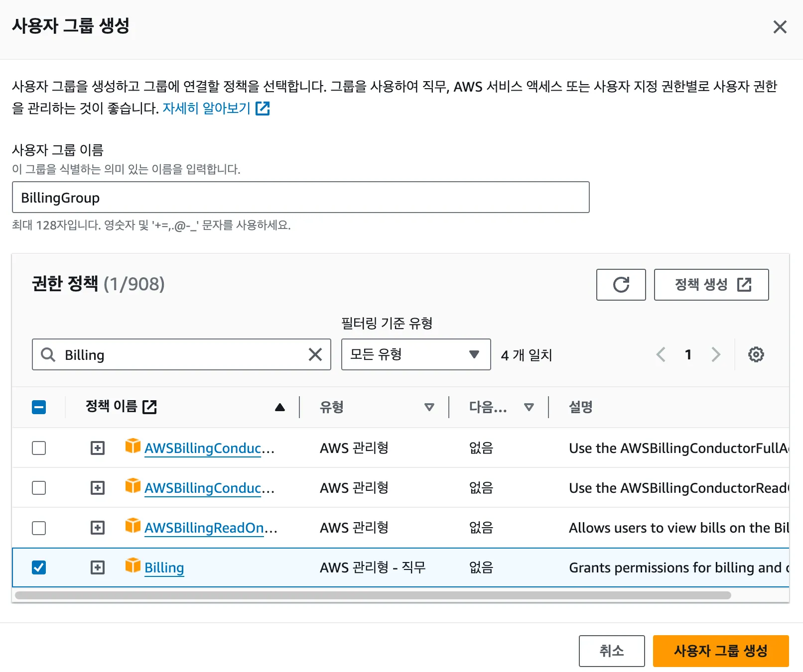Toggle the select-all policies checkbox
This screenshot has height=672, width=803.
point(39,407)
